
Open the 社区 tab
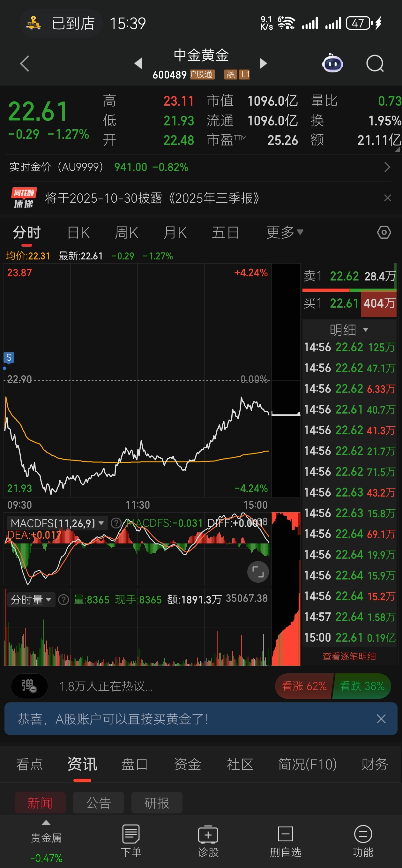point(240,764)
